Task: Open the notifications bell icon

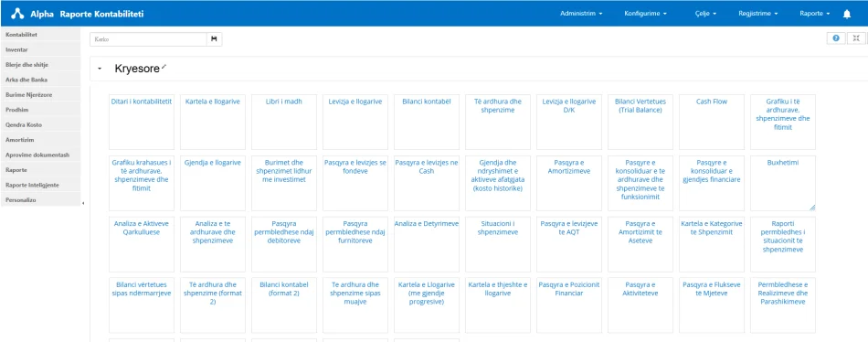Action: click(847, 14)
